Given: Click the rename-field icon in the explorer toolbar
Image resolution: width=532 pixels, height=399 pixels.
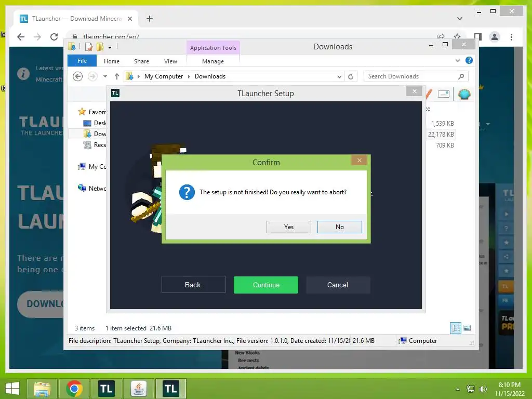Looking at the screenshot, I should 444,94.
